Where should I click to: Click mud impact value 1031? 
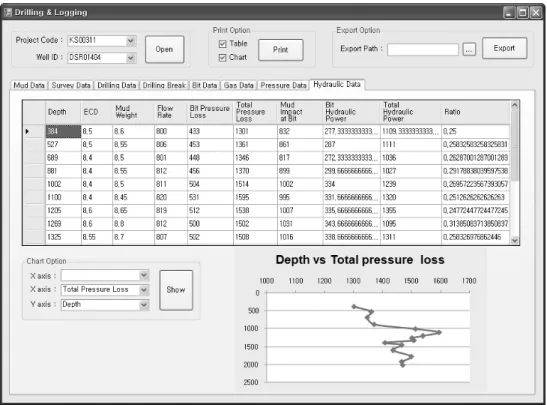300,224
